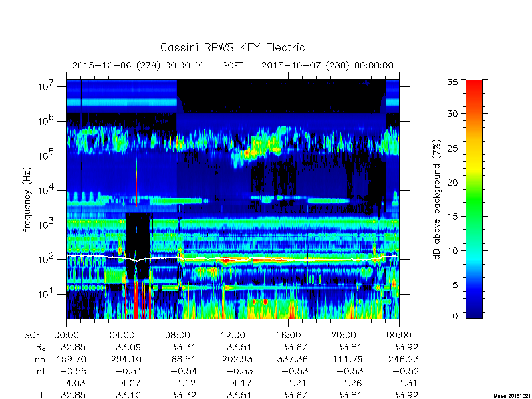The height and width of the screenshot is (399, 532).
Task: Click the Lon value 68.51
Action: pos(184,359)
